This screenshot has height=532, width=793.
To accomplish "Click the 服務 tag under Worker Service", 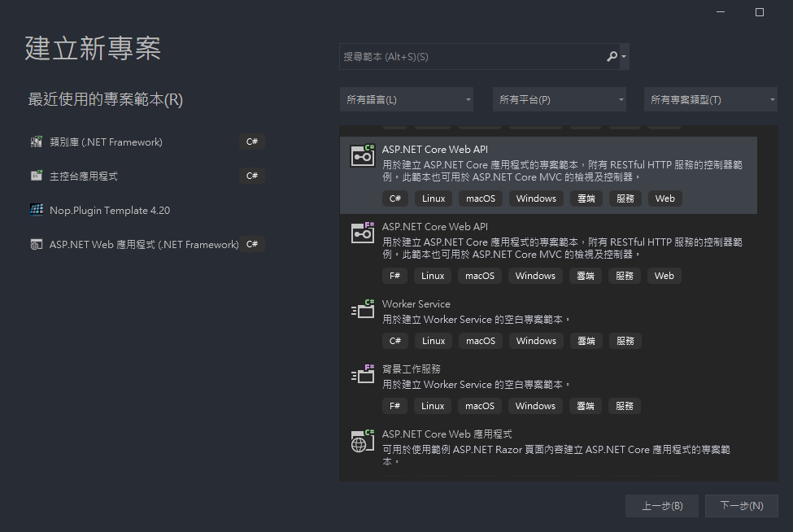I will (x=625, y=341).
